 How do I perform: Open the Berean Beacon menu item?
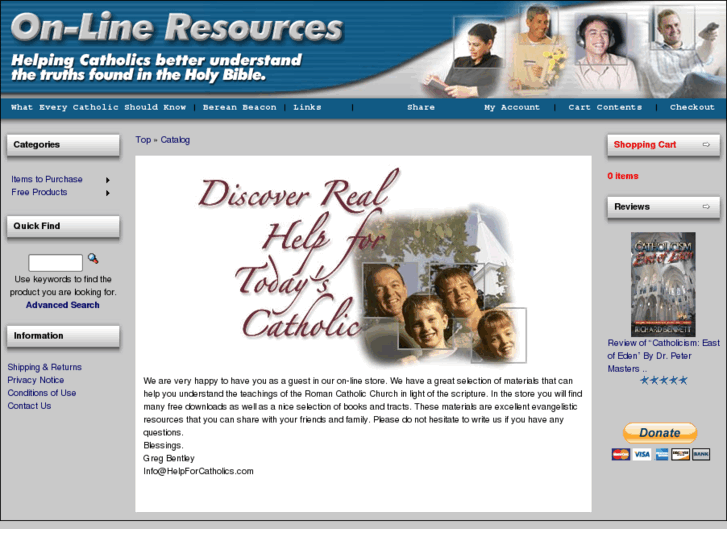coord(239,107)
